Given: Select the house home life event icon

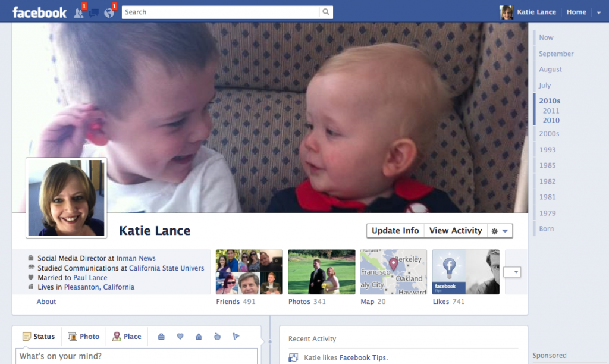Looking at the screenshot, I should (199, 337).
